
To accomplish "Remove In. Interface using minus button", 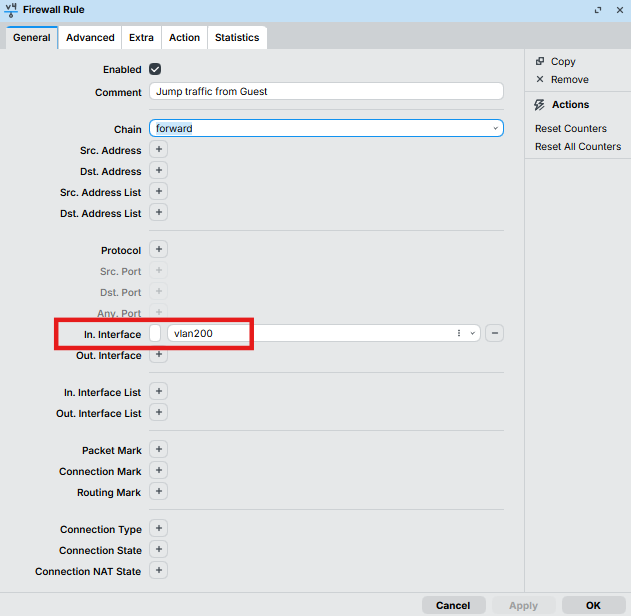I will click(x=495, y=333).
